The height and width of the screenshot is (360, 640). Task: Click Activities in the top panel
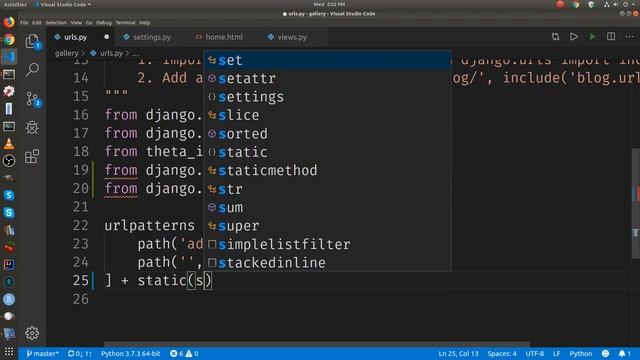click(x=15, y=4)
